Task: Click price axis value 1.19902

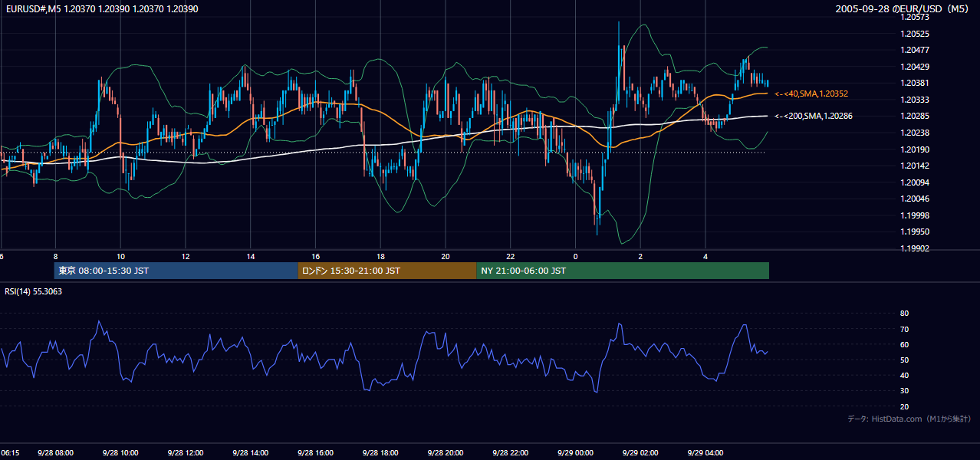Action: (915, 248)
